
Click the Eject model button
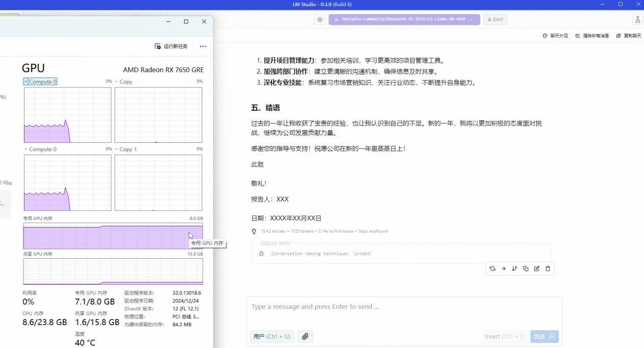coord(495,19)
